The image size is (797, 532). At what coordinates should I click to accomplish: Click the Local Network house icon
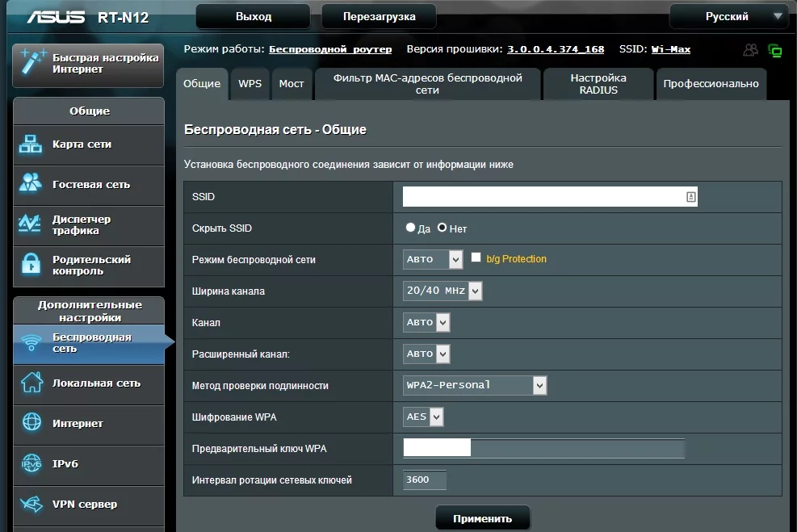tap(31, 383)
